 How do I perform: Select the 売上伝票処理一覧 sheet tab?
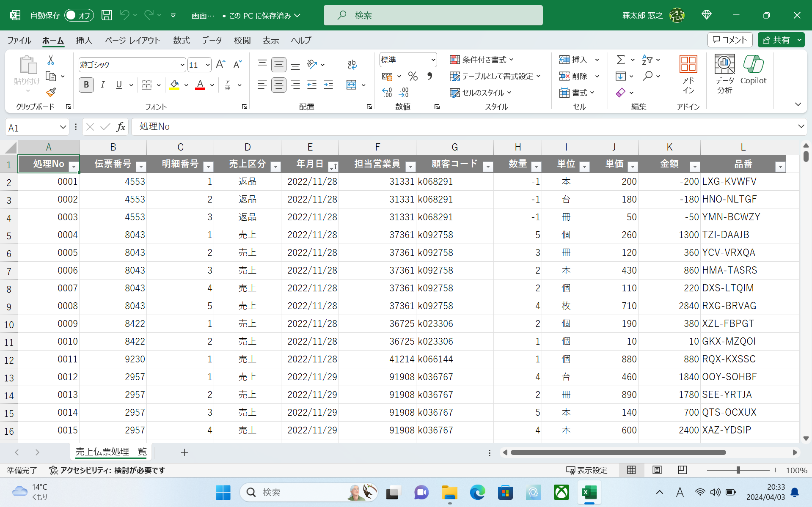click(x=111, y=452)
